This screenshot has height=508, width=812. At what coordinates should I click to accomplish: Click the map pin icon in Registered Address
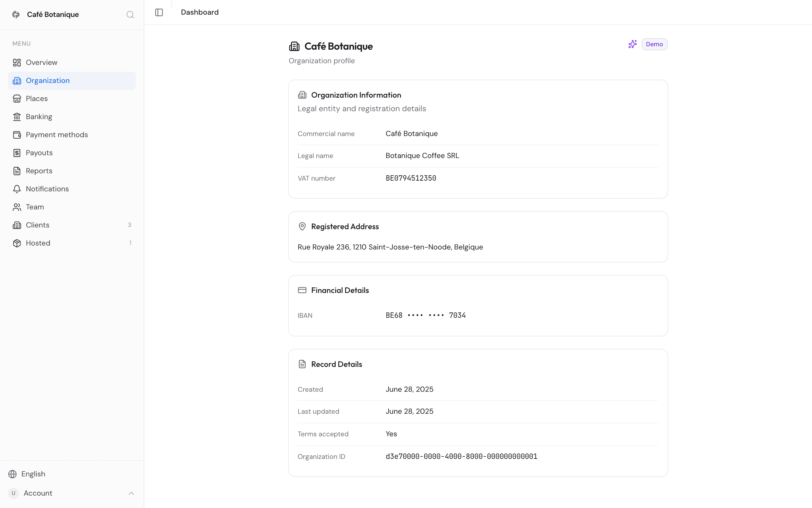(302, 226)
